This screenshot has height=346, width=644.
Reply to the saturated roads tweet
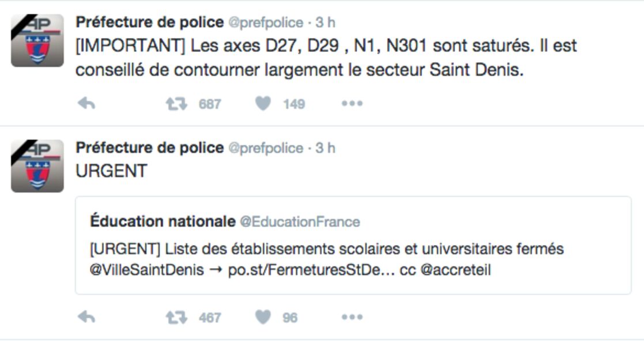tap(86, 104)
